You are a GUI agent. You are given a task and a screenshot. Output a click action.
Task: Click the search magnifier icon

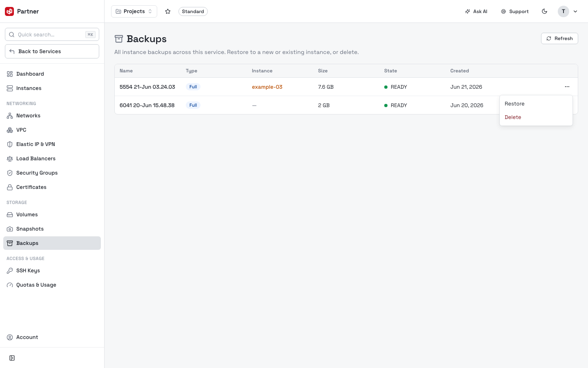12,35
